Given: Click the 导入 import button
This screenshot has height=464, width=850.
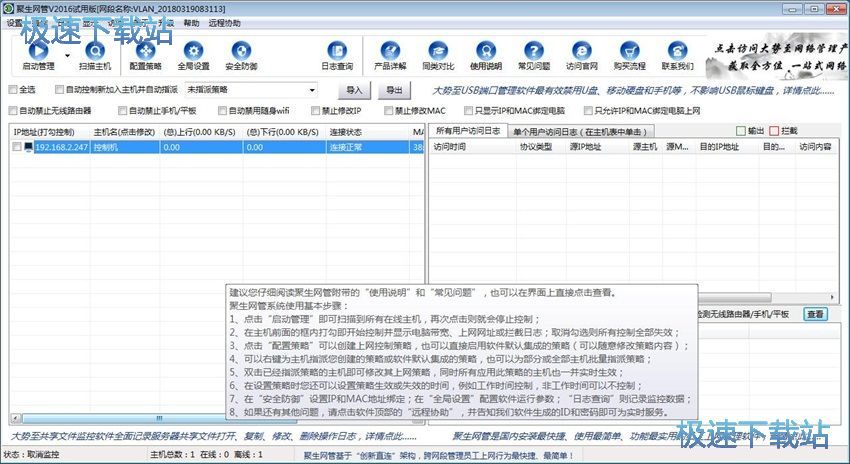Looking at the screenshot, I should pyautogui.click(x=354, y=90).
